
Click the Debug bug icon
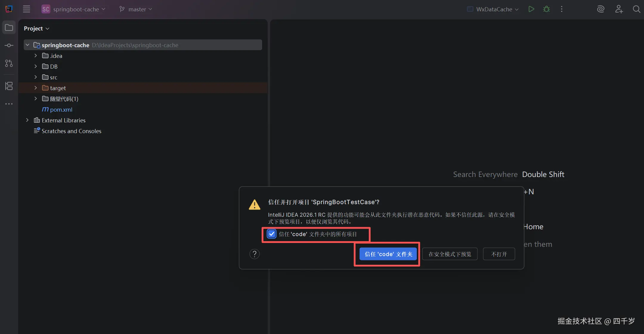pos(546,9)
